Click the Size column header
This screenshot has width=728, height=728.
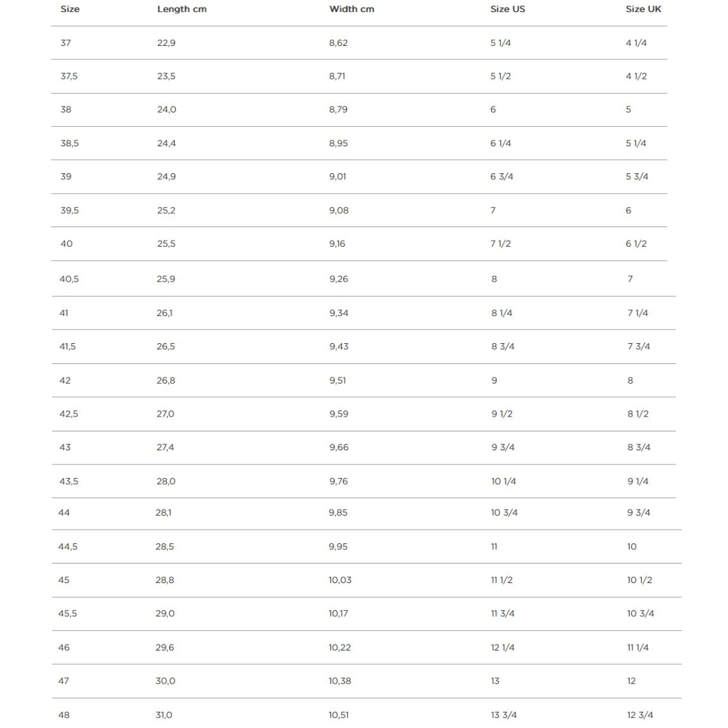70,9
